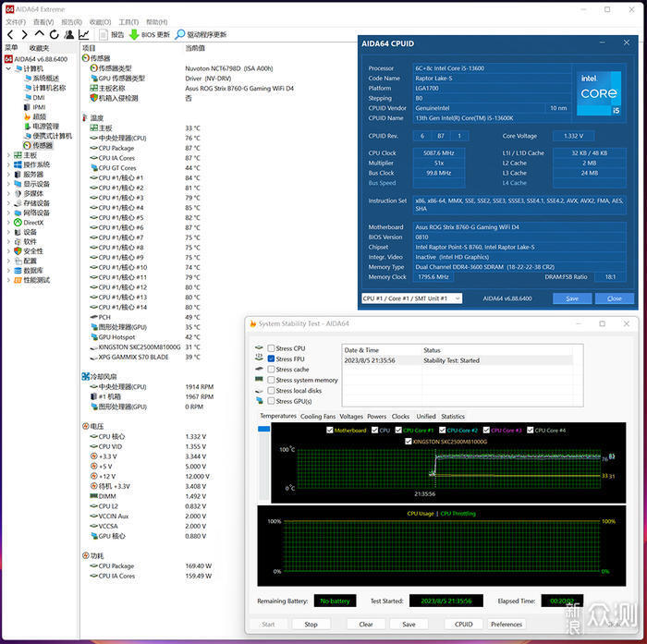647x644 pixels.
Task: Click the CPUID button in stability test
Action: coord(463,625)
